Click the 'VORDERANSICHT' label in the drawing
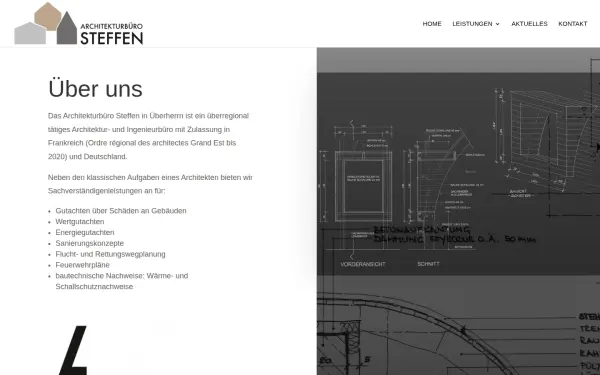 pos(363,264)
